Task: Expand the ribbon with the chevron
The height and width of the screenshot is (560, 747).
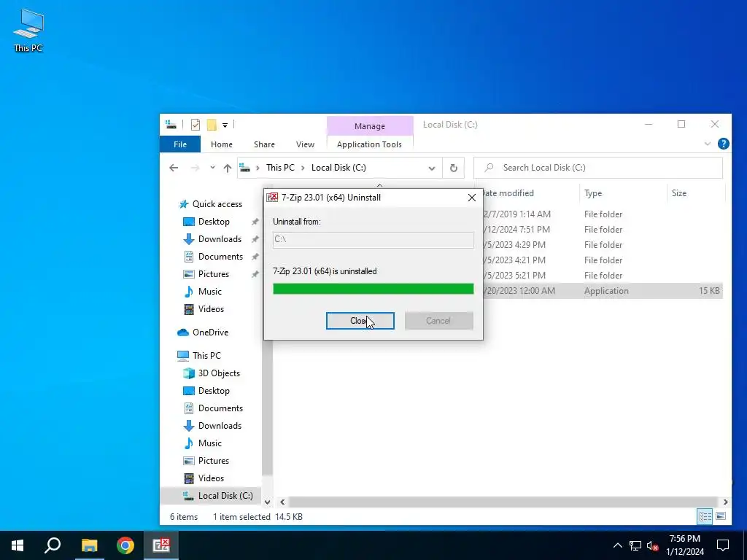Action: pyautogui.click(x=708, y=144)
